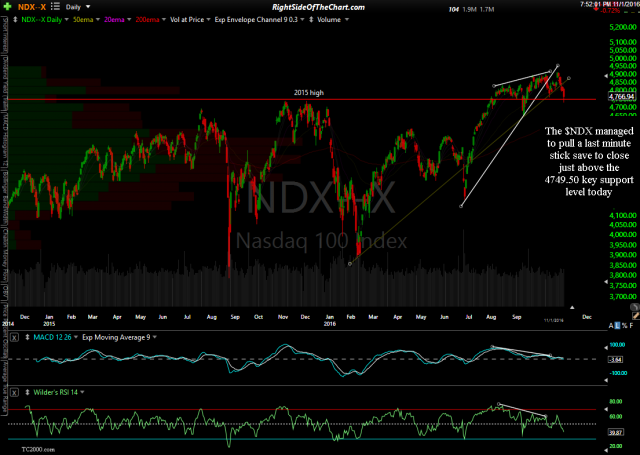The image size is (640, 455).
Task: Click scale arrow beside 4,900.00 price
Action: click(606, 75)
